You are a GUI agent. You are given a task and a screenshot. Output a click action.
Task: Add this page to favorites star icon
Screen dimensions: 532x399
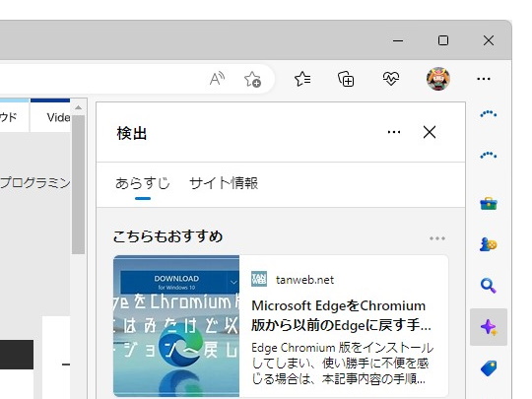point(252,79)
